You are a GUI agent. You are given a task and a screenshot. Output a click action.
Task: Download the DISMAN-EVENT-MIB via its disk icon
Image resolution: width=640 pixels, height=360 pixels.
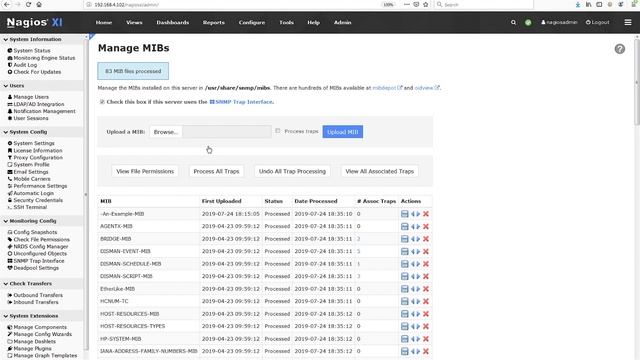coord(404,251)
